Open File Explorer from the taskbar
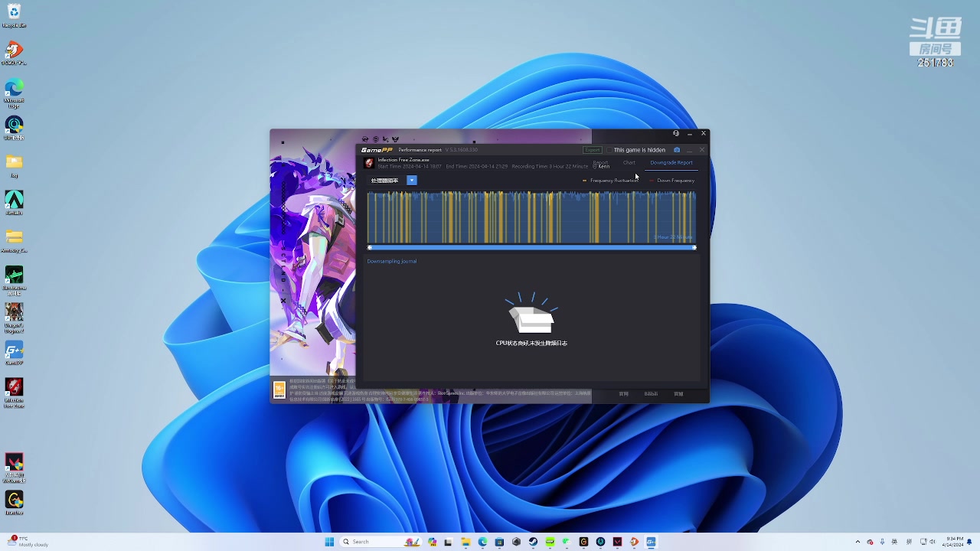 [465, 542]
